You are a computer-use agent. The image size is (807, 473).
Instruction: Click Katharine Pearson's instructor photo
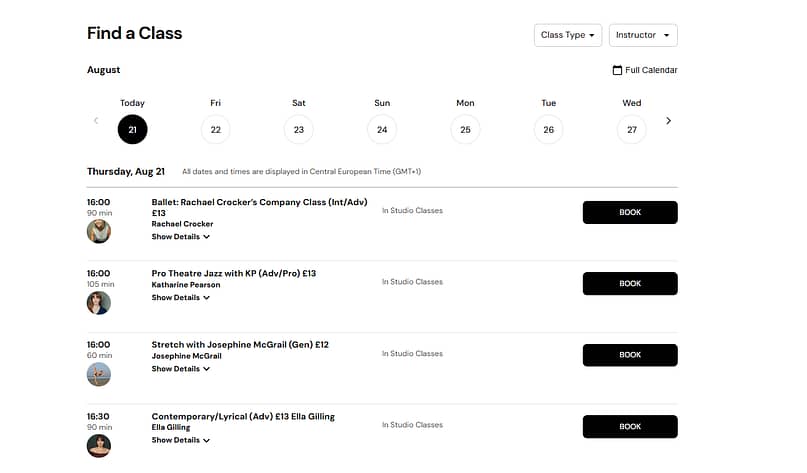[x=99, y=303]
